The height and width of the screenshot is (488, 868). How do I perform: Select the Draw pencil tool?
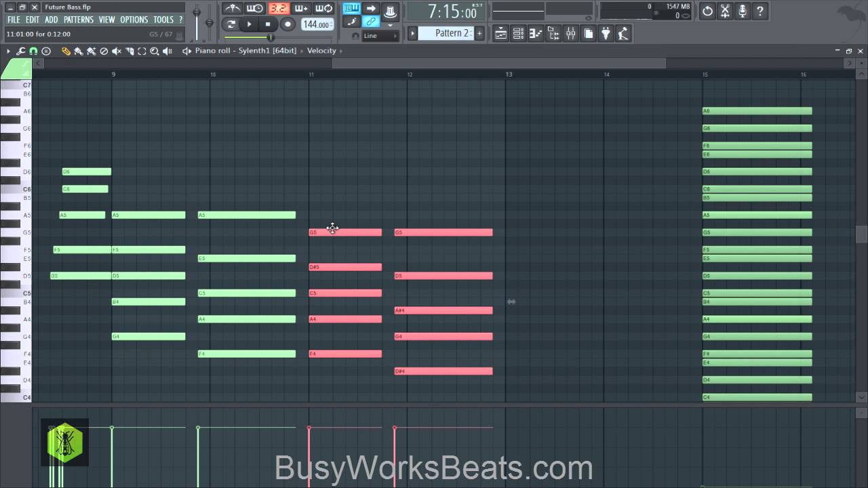pos(66,51)
